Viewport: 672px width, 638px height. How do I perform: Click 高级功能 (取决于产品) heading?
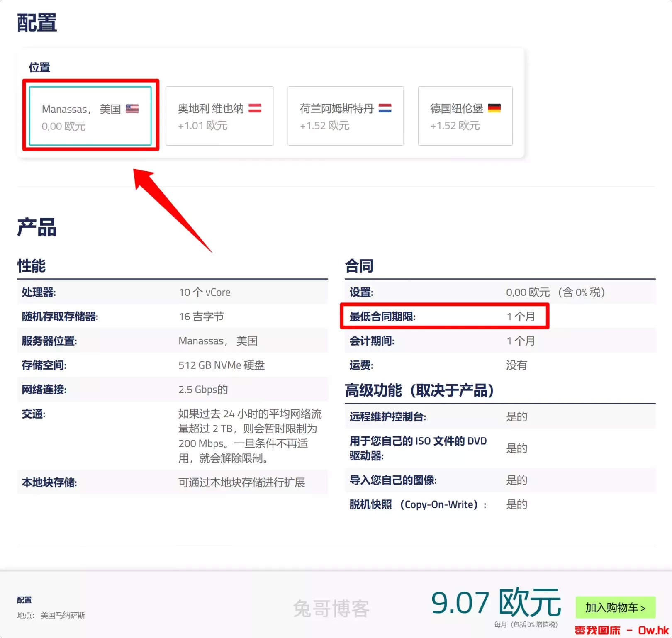click(419, 390)
